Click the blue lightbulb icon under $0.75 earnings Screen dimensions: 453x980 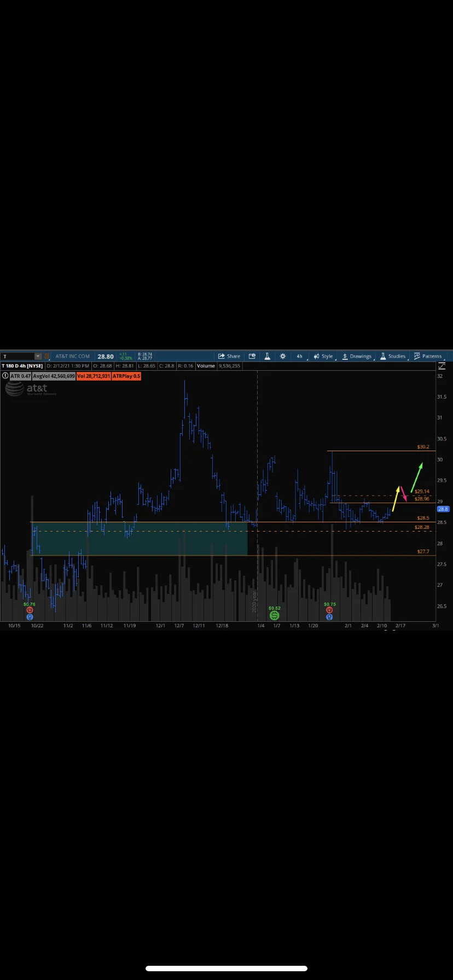point(329,617)
